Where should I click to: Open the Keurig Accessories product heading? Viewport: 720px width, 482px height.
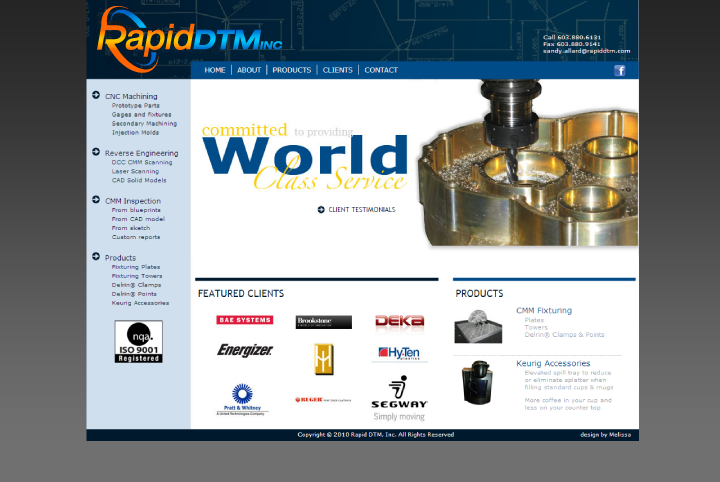coord(553,363)
